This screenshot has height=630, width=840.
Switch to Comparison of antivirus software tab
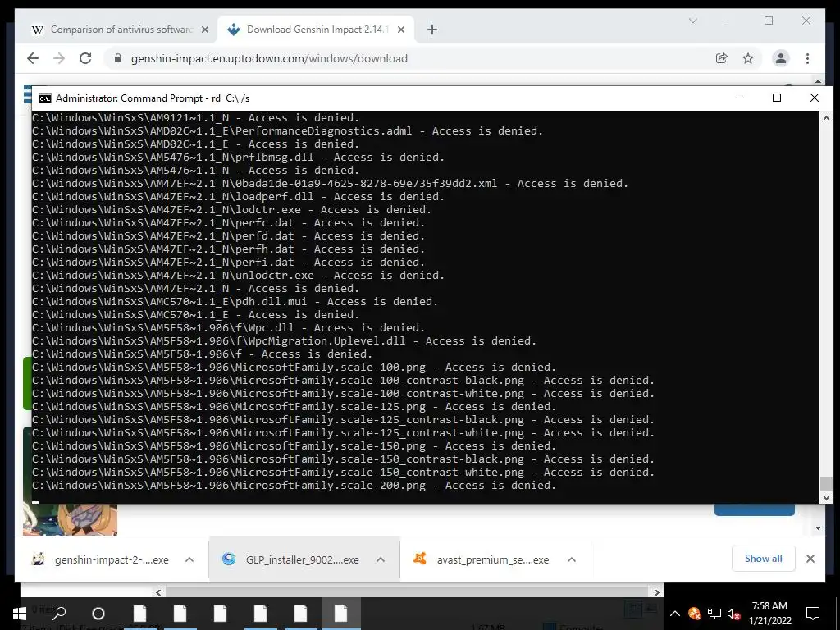point(120,30)
